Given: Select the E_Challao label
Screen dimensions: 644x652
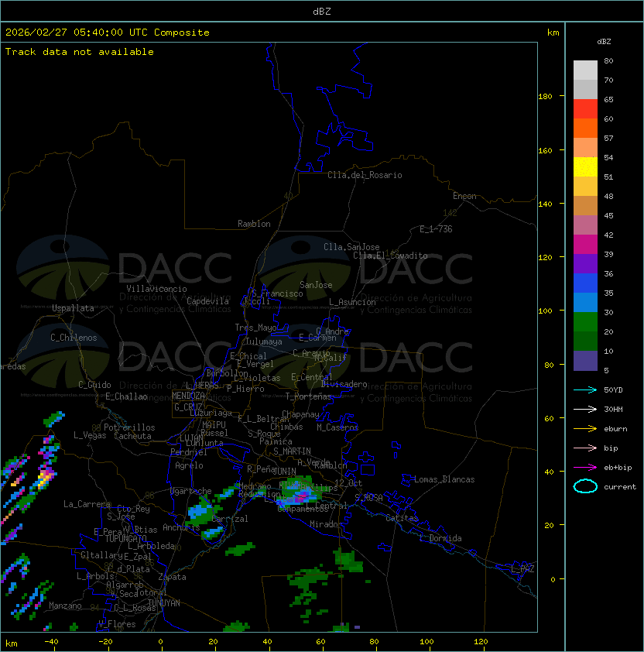Looking at the screenshot, I should point(126,396).
